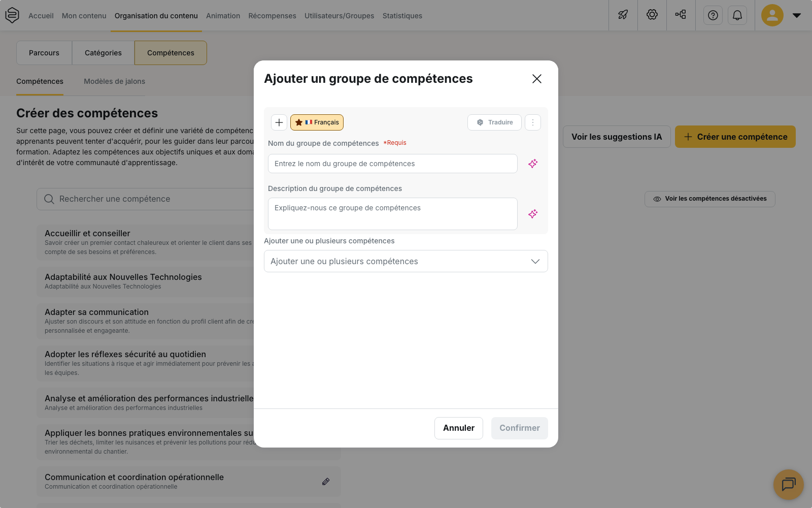Screen dimensions: 812x508
Task: Open the Statistiques menu item
Action: 402,16
